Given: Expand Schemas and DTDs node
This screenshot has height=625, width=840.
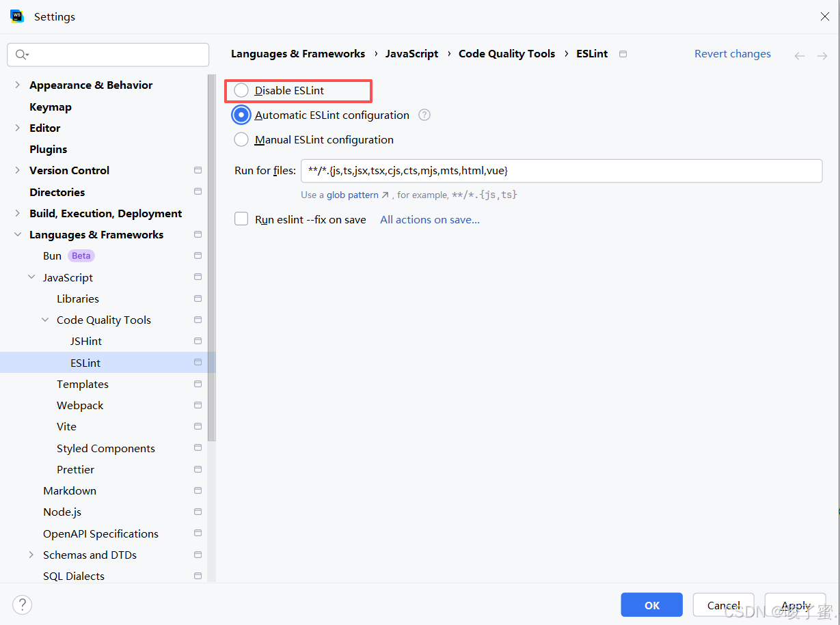Looking at the screenshot, I should click(x=31, y=555).
